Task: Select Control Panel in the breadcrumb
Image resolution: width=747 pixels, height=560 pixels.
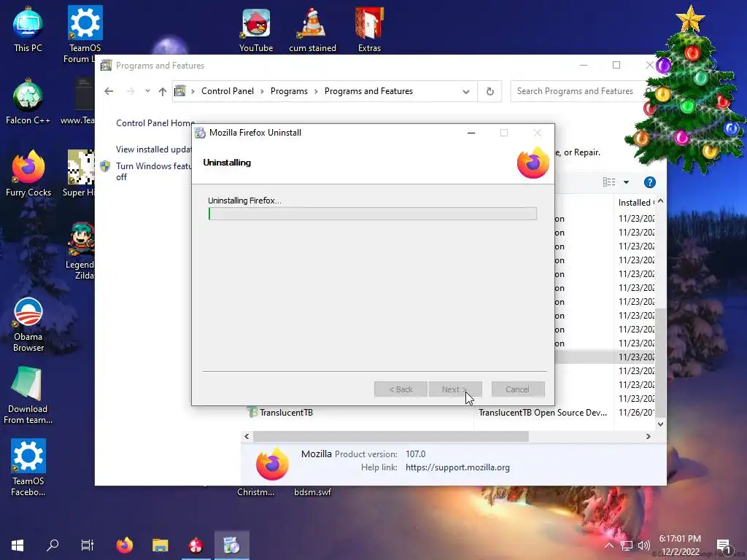Action: [x=228, y=91]
